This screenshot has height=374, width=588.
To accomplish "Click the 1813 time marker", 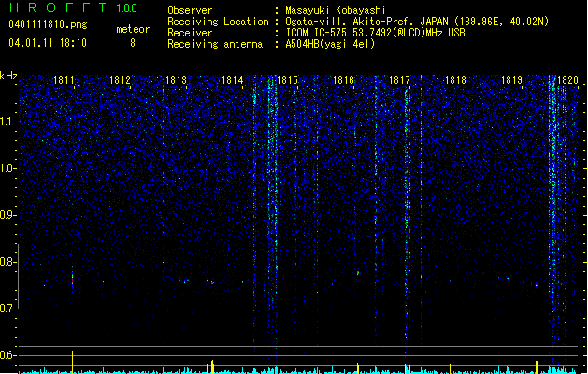I will [176, 80].
